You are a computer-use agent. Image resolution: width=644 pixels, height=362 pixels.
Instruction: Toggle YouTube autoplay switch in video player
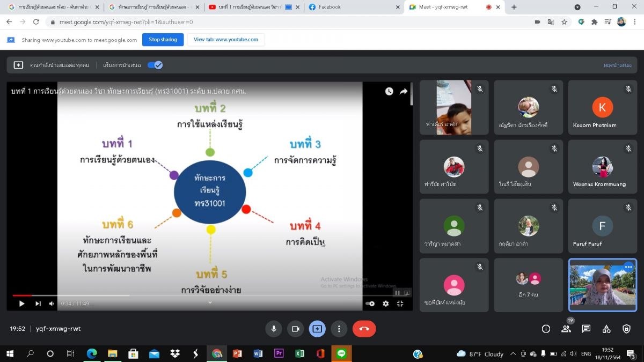pyautogui.click(x=370, y=304)
